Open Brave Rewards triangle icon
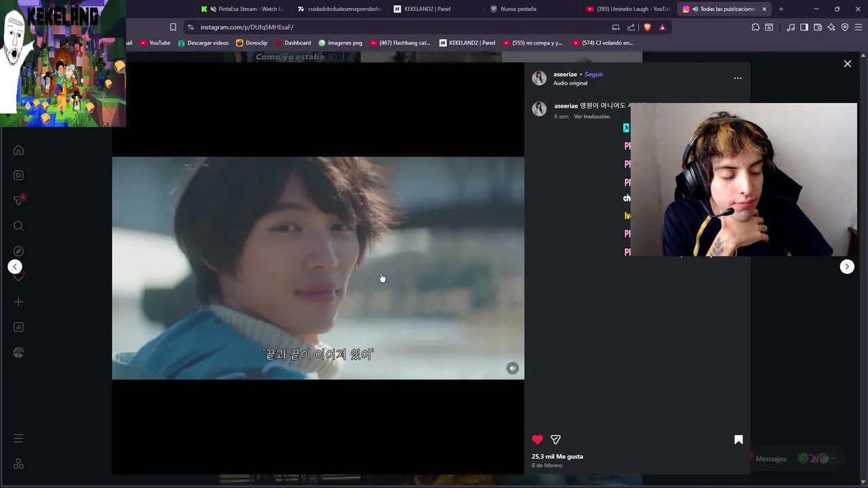 click(x=663, y=27)
